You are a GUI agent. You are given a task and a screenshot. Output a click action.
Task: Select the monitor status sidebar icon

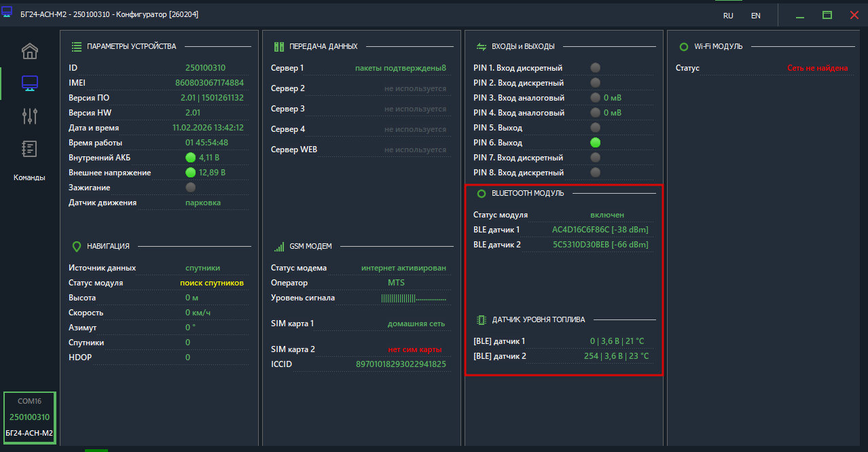[30, 84]
